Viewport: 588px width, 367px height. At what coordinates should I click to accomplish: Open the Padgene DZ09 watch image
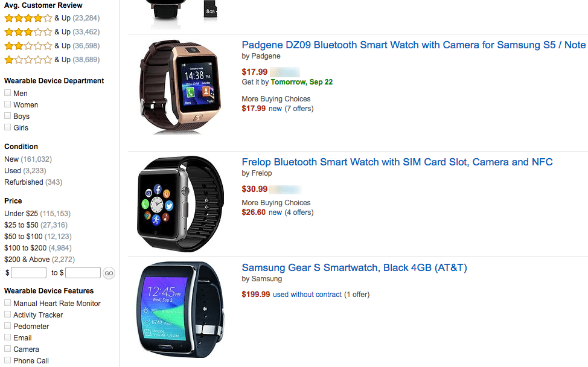click(x=181, y=87)
